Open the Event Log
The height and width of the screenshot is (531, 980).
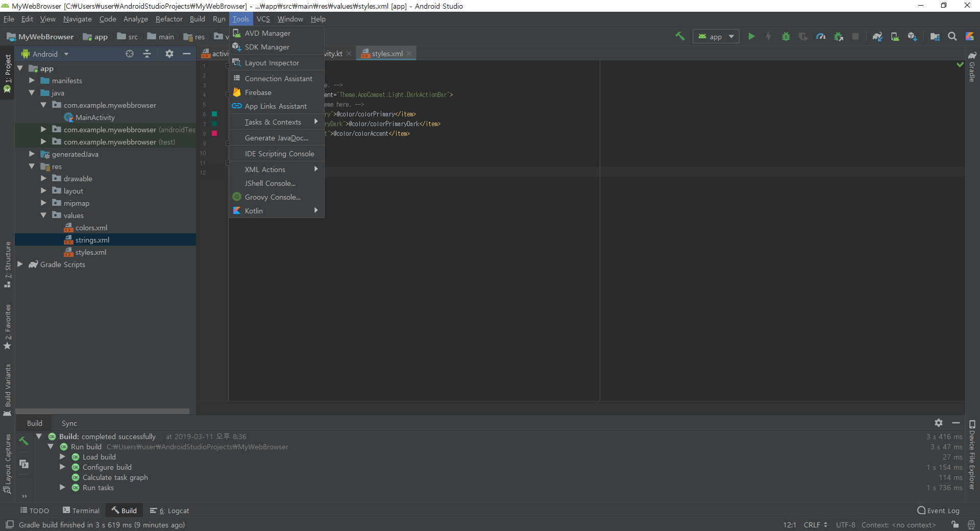938,511
